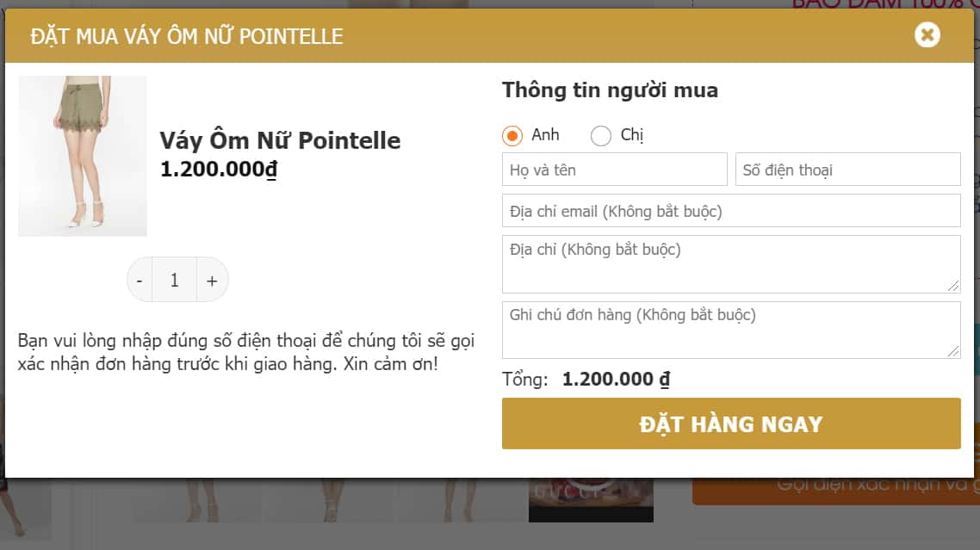Click the minus icon to decrease quantity
Viewport: 980px width, 550px height.
tap(139, 279)
